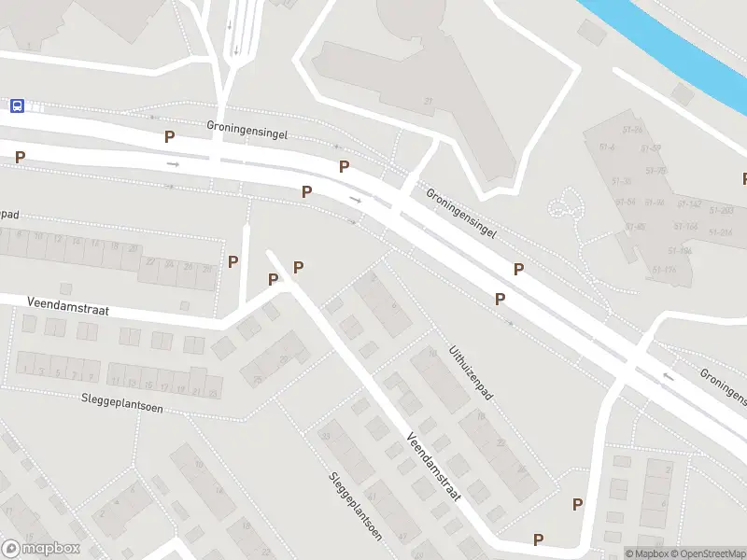
Task: Click the upper-left Groningensingel street label
Action: point(247,130)
